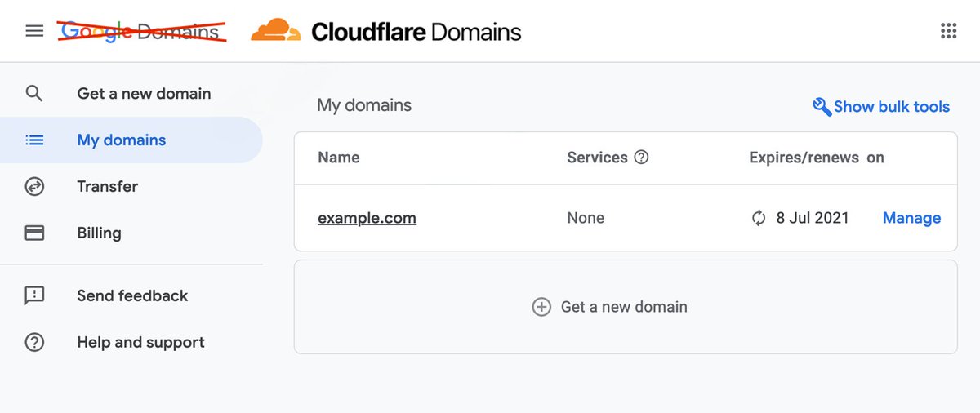Open Help and support
Viewport: 980px width, 413px height.
click(140, 342)
